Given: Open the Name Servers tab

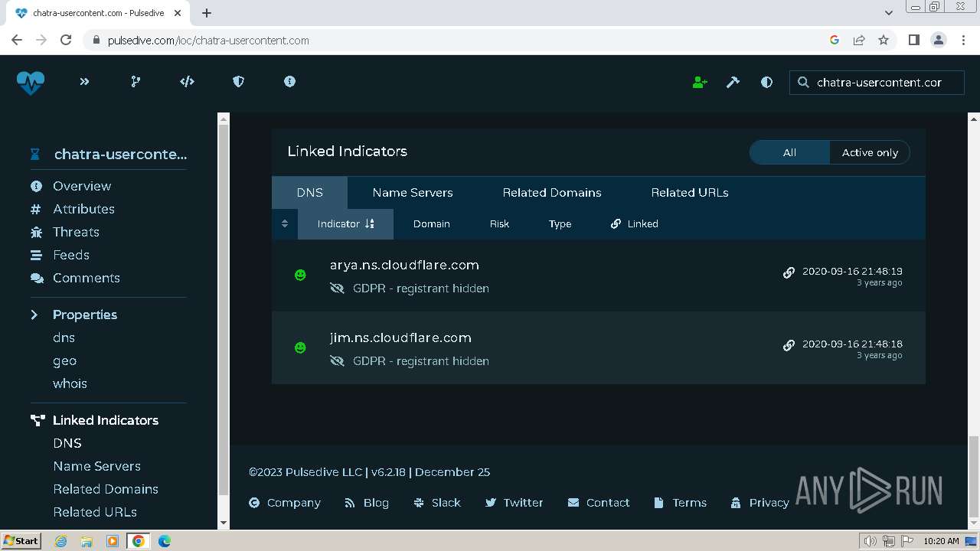Looking at the screenshot, I should click(413, 193).
